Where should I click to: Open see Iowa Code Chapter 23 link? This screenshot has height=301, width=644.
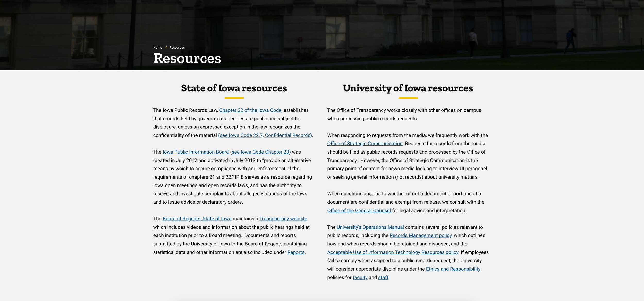(261, 152)
